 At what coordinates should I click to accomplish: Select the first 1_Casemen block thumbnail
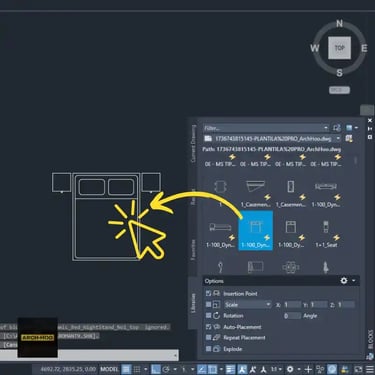[256, 194]
